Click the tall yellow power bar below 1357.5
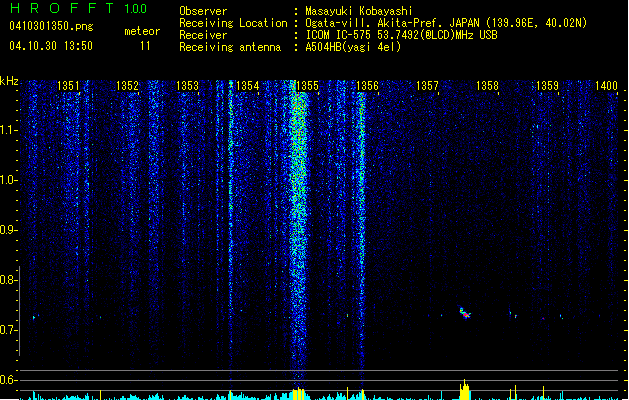629x400 pixels. click(x=465, y=390)
